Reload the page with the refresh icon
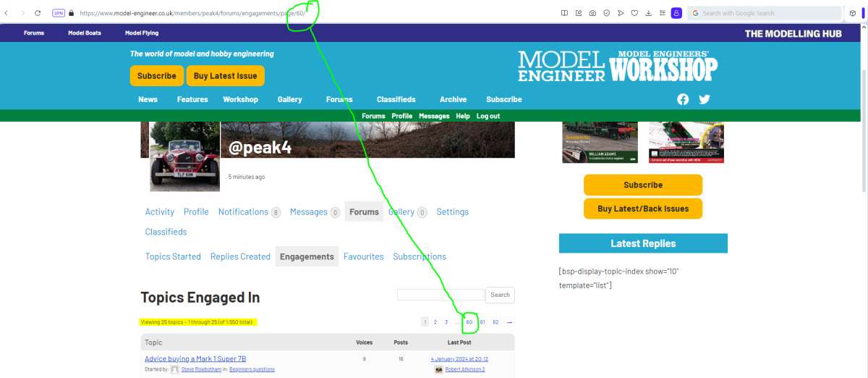 tap(38, 13)
